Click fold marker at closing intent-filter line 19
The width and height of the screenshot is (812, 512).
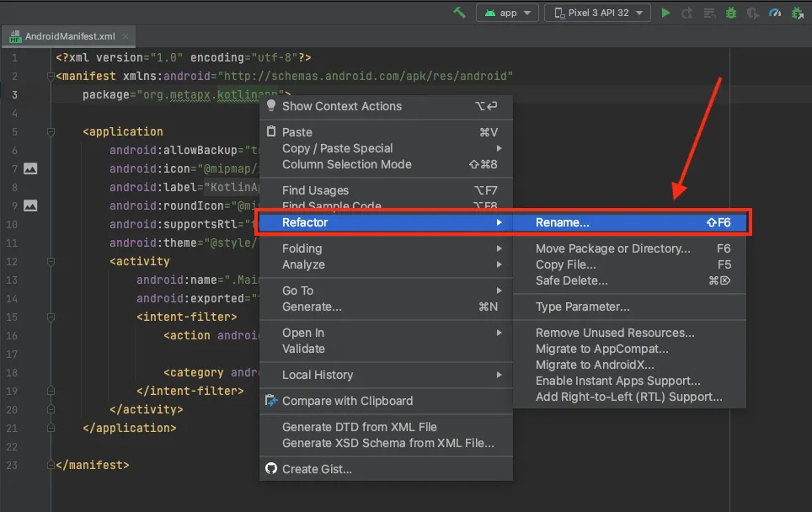(51, 391)
